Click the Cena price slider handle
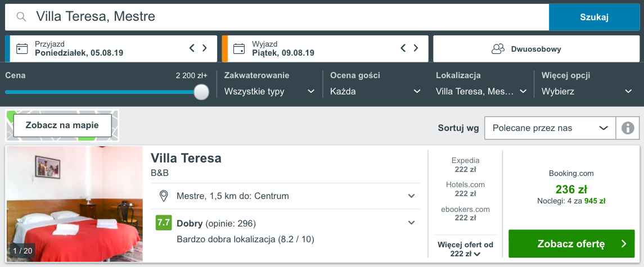 [201, 92]
